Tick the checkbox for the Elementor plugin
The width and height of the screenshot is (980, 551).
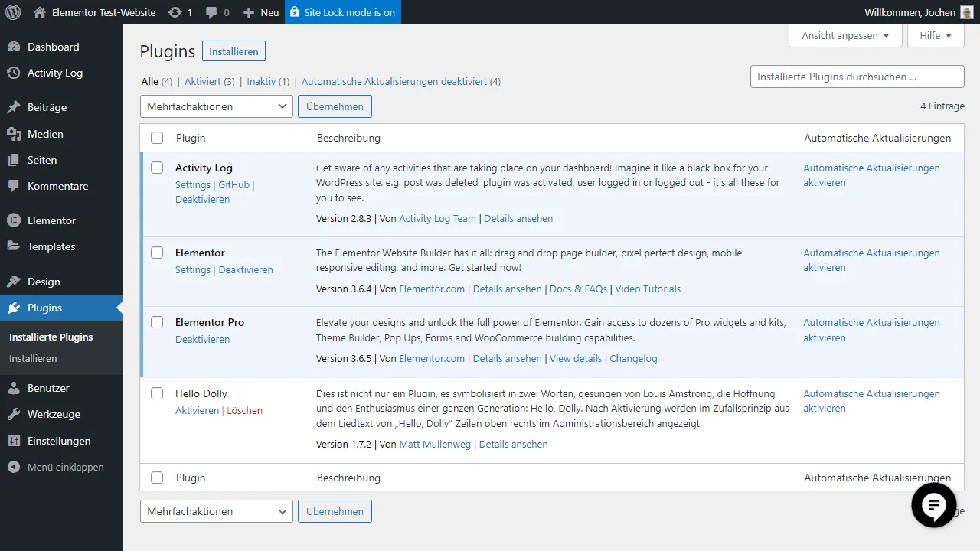157,253
